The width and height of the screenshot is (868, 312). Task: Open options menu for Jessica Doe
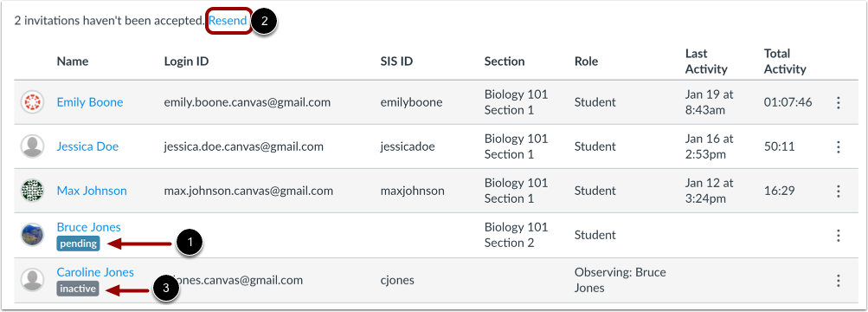click(x=838, y=146)
